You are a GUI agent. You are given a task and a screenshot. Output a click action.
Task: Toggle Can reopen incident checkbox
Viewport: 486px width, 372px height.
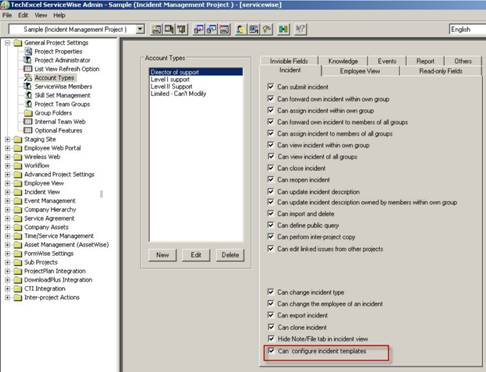(x=271, y=179)
